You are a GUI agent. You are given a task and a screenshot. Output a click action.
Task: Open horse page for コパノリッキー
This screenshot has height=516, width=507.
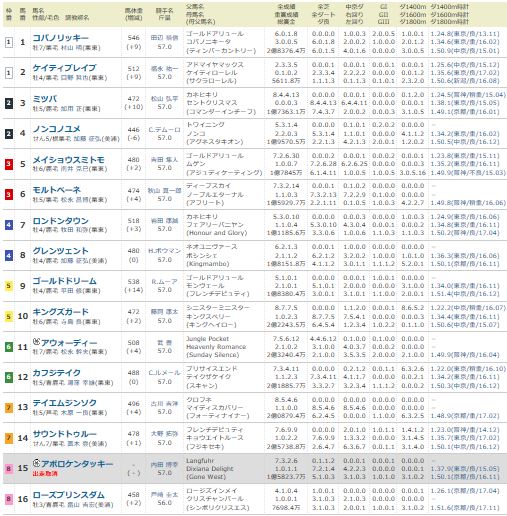click(x=60, y=38)
